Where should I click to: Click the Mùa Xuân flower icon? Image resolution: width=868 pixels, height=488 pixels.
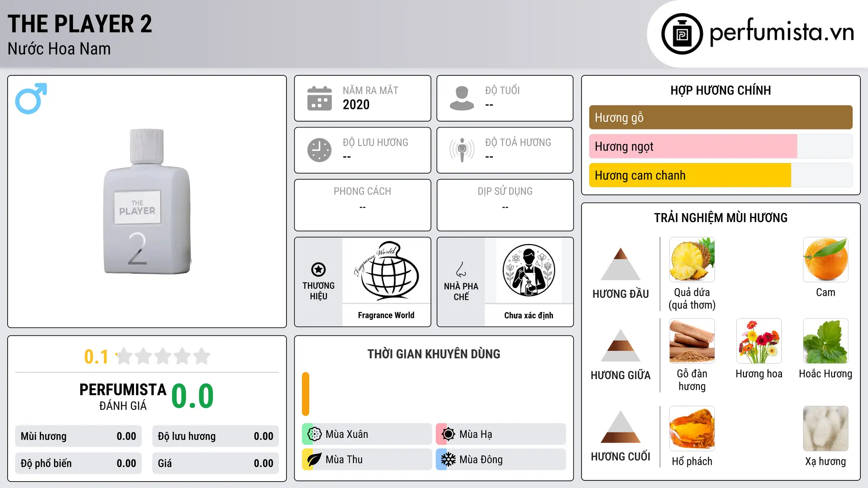pos(314,434)
